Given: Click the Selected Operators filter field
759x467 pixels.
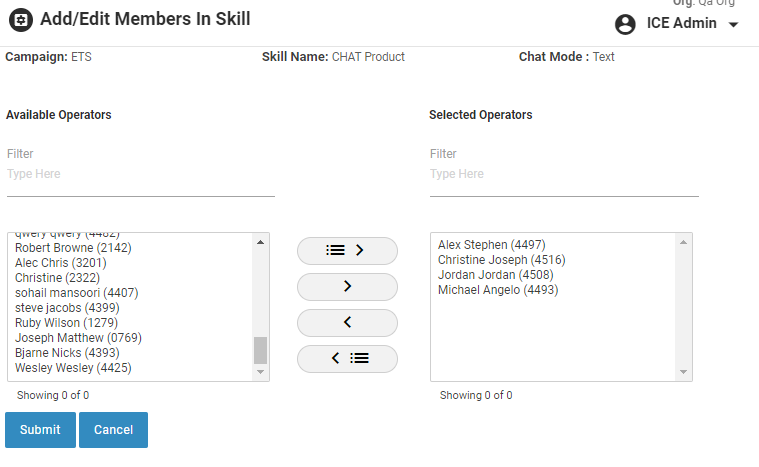Looking at the screenshot, I should tap(563, 174).
